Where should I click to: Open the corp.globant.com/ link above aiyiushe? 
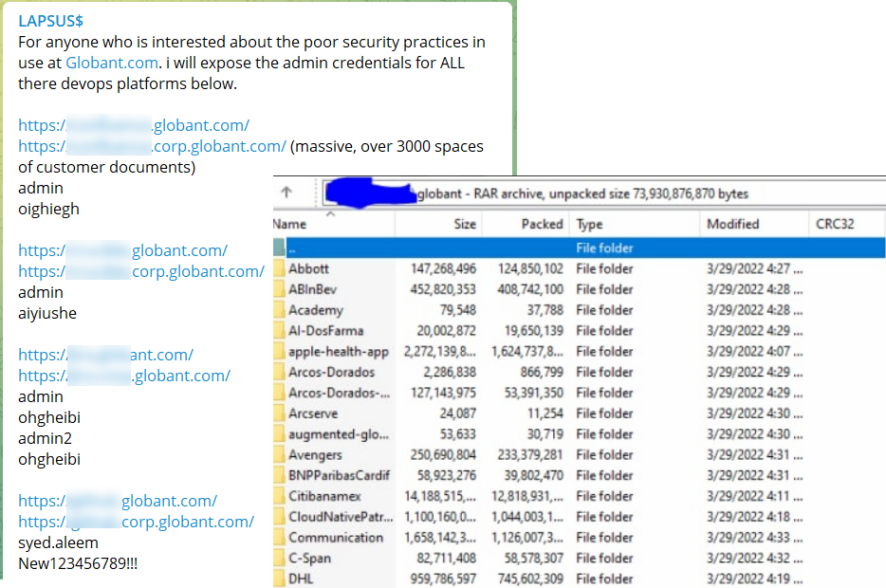141,271
